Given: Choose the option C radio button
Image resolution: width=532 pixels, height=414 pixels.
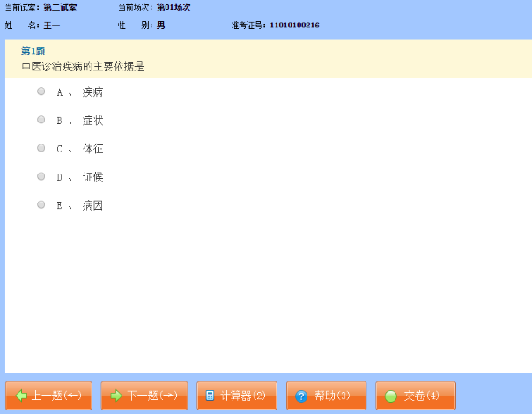Looking at the screenshot, I should point(41,148).
